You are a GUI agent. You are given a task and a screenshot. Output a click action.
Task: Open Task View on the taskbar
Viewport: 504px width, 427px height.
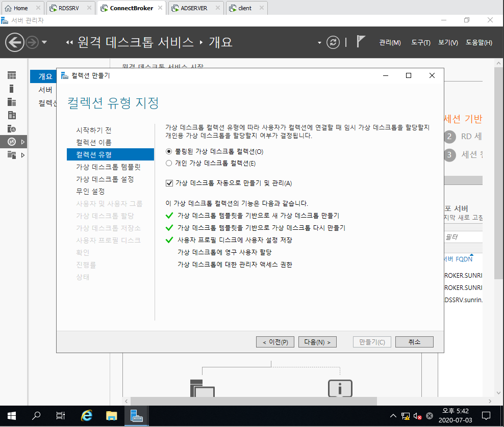click(61, 416)
